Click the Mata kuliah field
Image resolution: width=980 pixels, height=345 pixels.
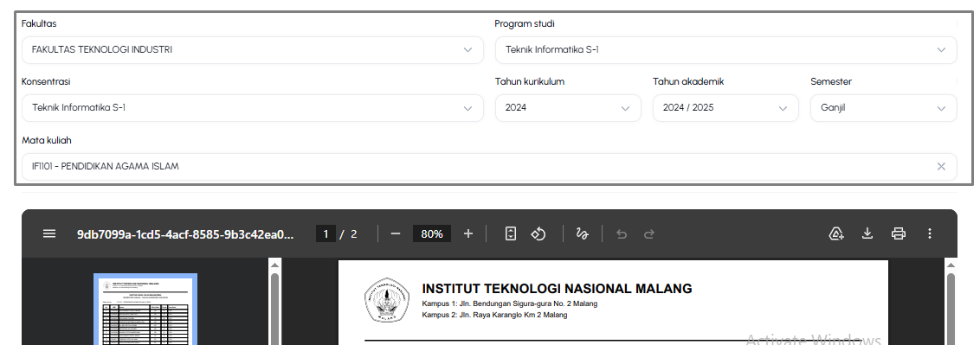click(x=489, y=167)
